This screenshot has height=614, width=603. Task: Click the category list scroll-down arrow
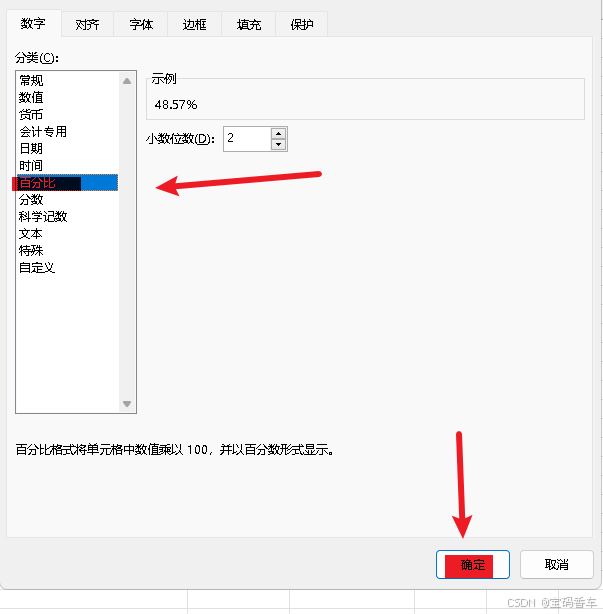(x=127, y=404)
